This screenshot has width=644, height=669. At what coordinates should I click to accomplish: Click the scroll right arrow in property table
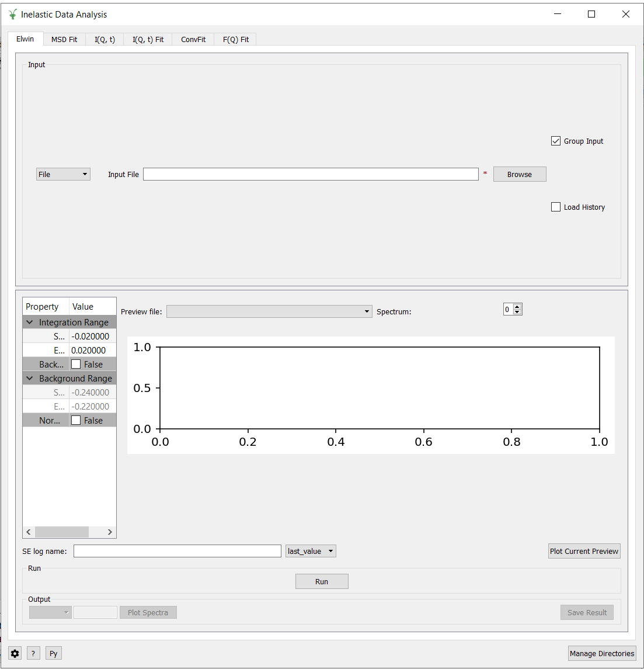pyautogui.click(x=110, y=532)
